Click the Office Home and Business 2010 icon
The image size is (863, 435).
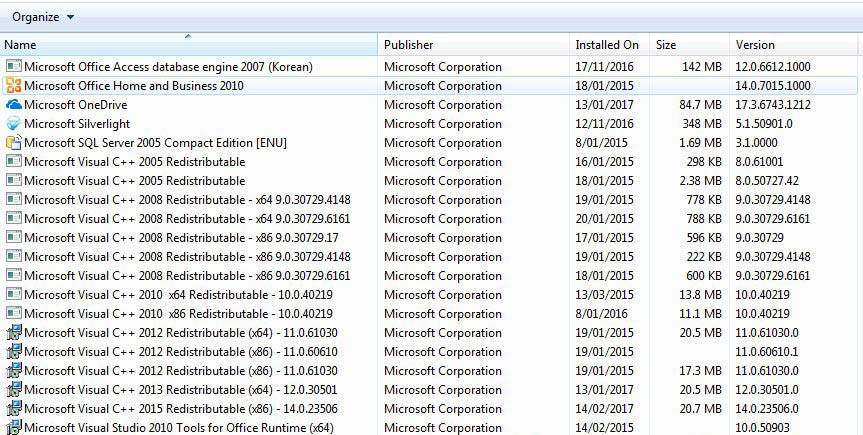coord(14,85)
